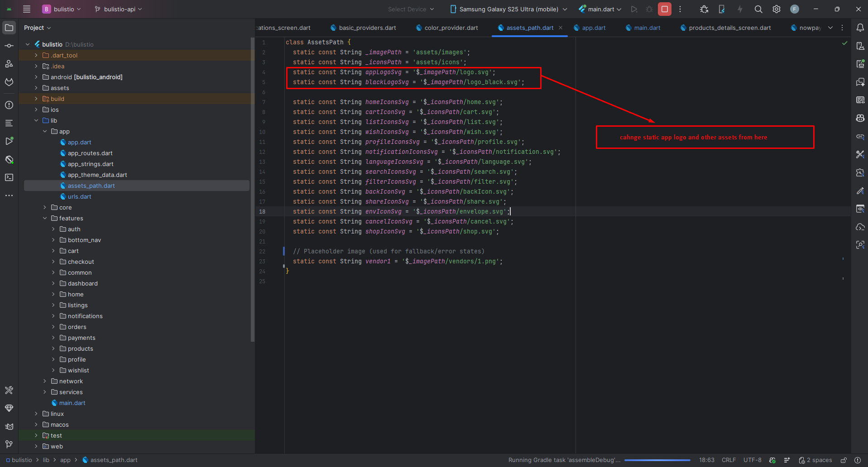Open Device Manager icon in toolbar
Screen dimensions: 868x467
click(722, 9)
